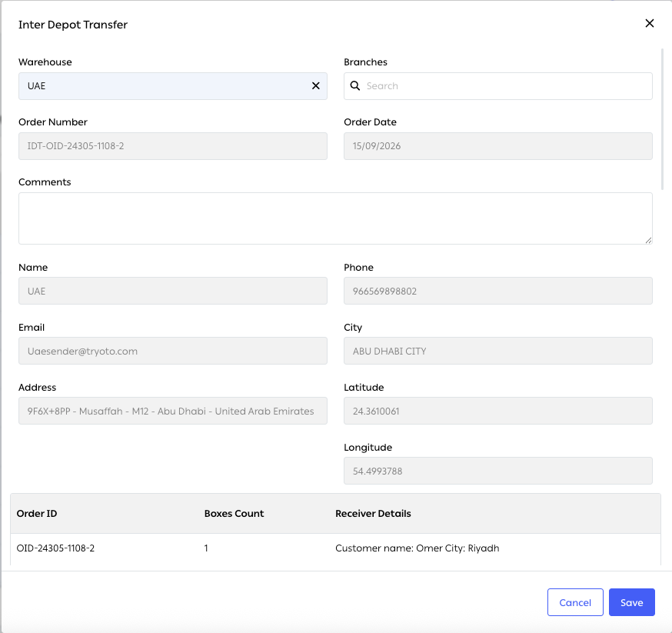Close the Inter Depot Transfer dialog

649,23
